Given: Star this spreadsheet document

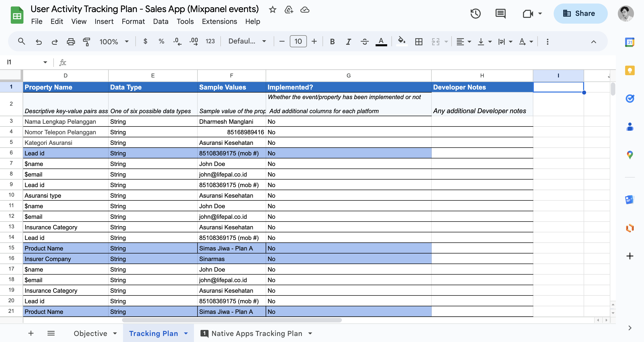Looking at the screenshot, I should (x=273, y=10).
